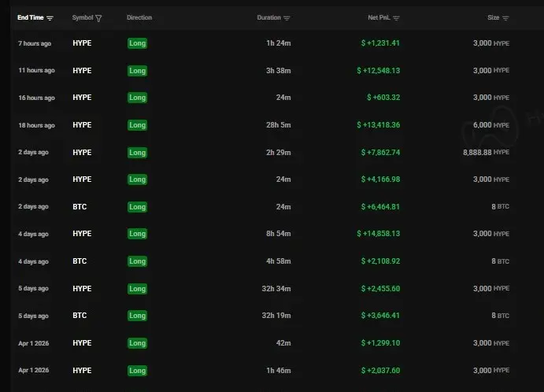Image resolution: width=544 pixels, height=392 pixels.
Task: Click the PnL value $ +7,862.74
Action: [380, 152]
